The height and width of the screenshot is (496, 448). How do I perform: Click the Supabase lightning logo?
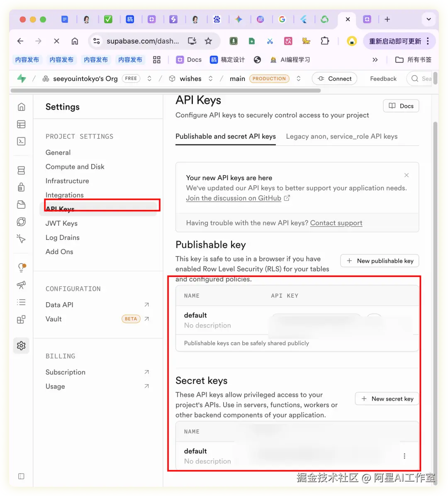22,78
